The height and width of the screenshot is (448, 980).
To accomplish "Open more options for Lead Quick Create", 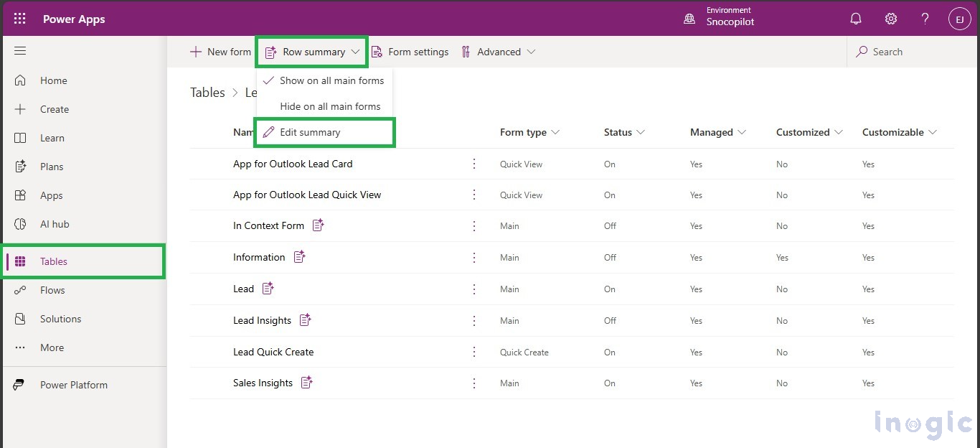I will pos(474,352).
